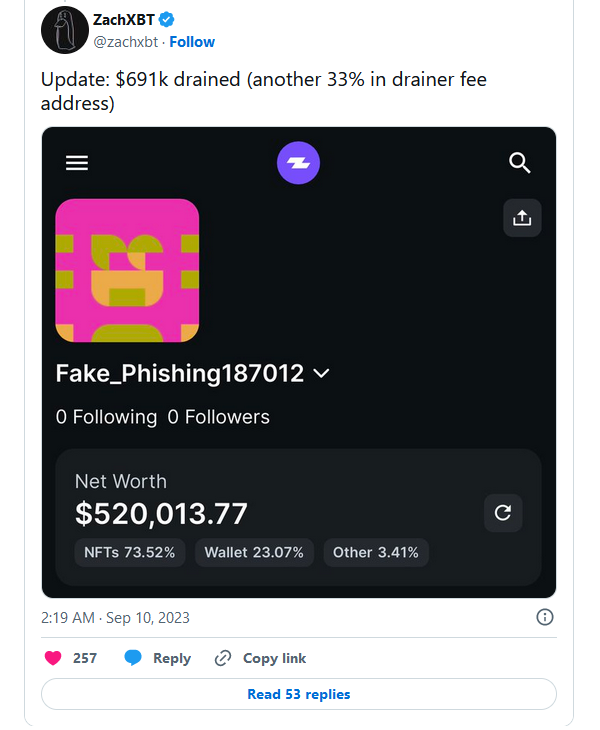Select the Wallet 23.07% chip
This screenshot has width=600, height=730.
(x=254, y=552)
